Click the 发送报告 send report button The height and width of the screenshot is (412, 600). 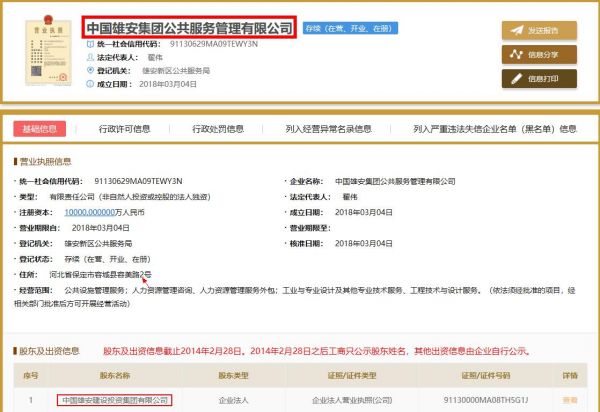(x=539, y=31)
